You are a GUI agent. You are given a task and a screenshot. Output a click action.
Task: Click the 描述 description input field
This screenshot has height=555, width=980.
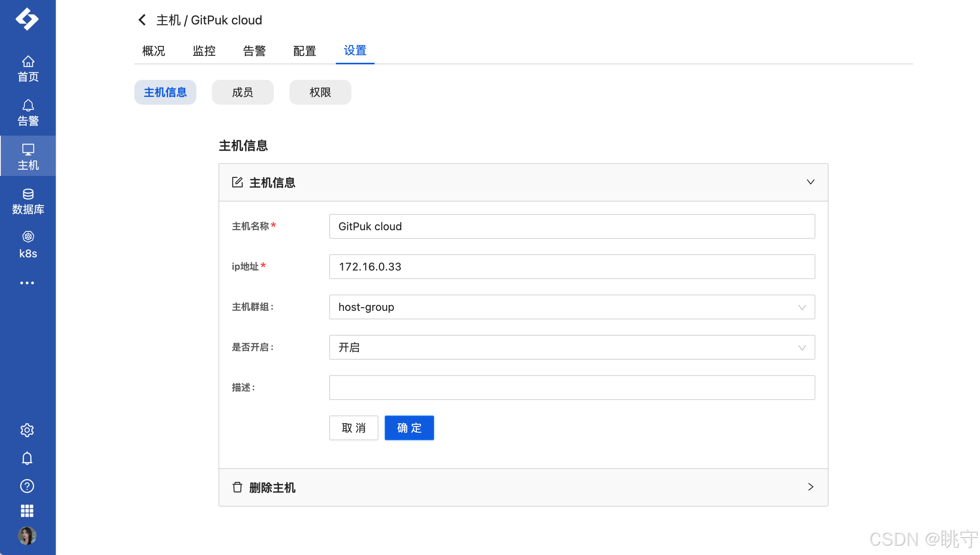click(x=572, y=388)
